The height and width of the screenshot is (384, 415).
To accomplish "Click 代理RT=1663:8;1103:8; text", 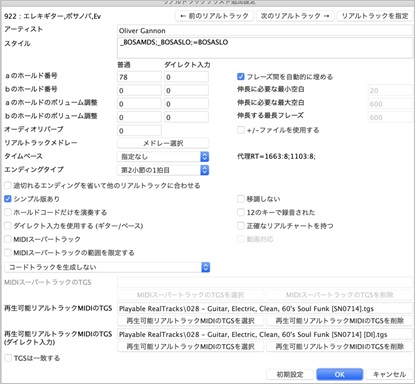I will pyautogui.click(x=276, y=156).
